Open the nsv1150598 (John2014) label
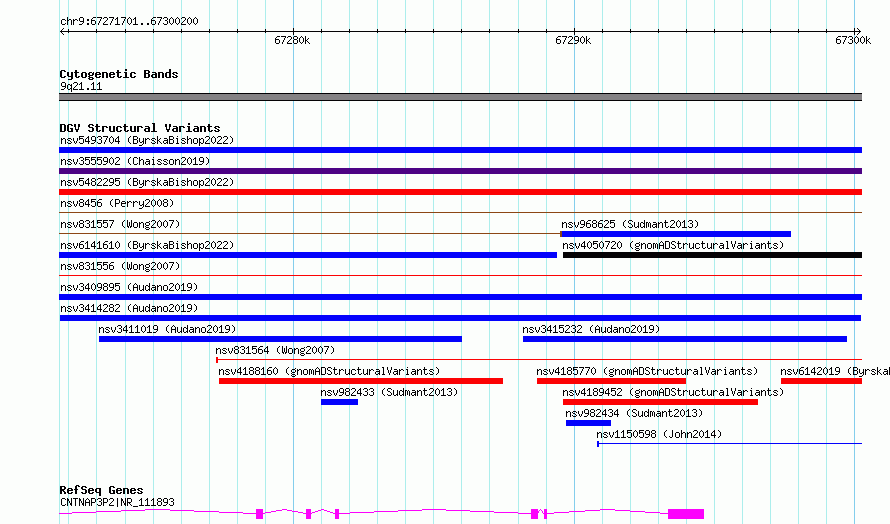Screen dimensions: 890x524 [x=659, y=434]
